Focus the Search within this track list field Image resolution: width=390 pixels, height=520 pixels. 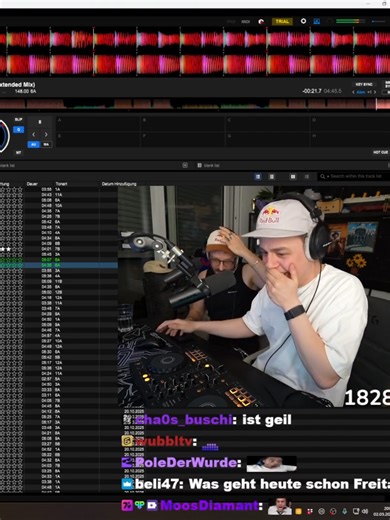pos(356,176)
